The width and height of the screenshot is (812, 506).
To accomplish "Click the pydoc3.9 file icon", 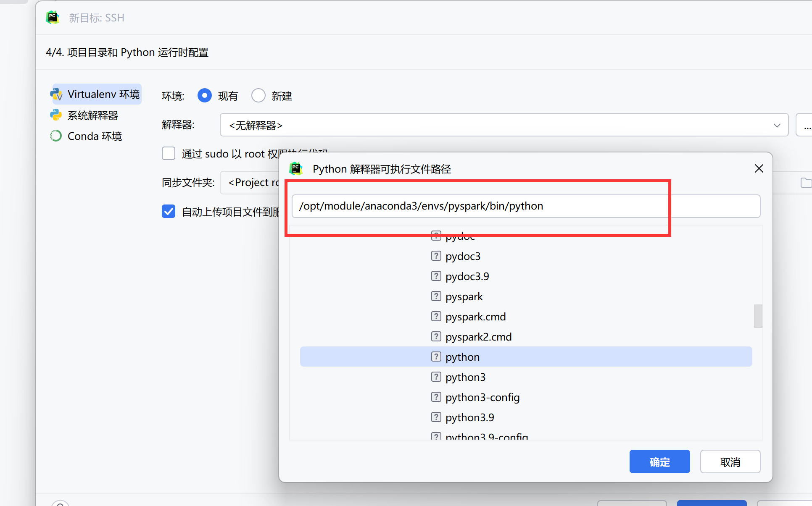I will [x=436, y=276].
